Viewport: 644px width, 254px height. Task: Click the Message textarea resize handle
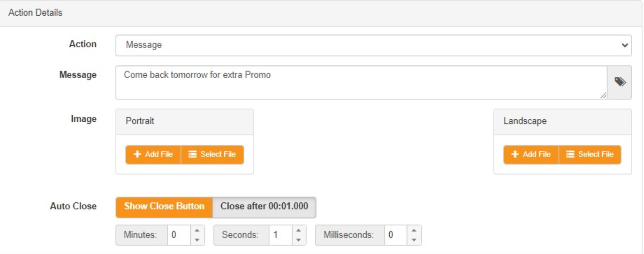[603, 96]
